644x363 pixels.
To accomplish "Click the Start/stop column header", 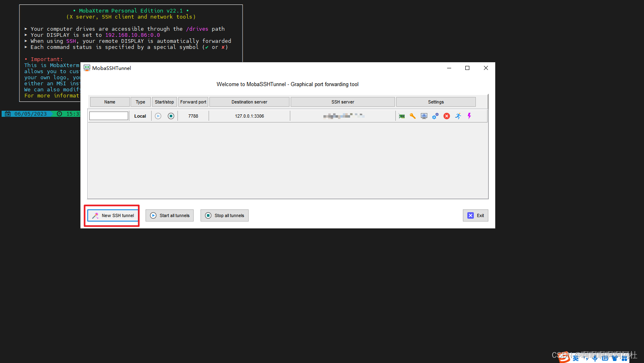I will click(x=164, y=102).
